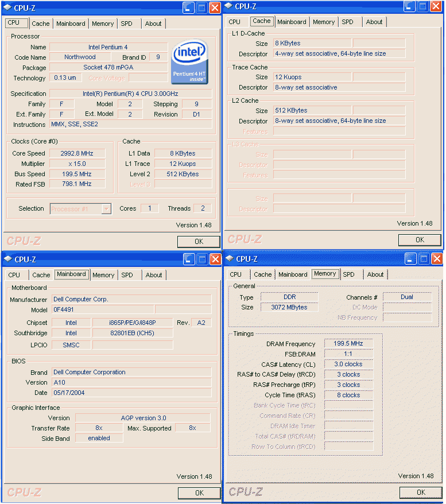Open Memory tab in top-left CPU window
The height and width of the screenshot is (504, 446).
point(103,24)
